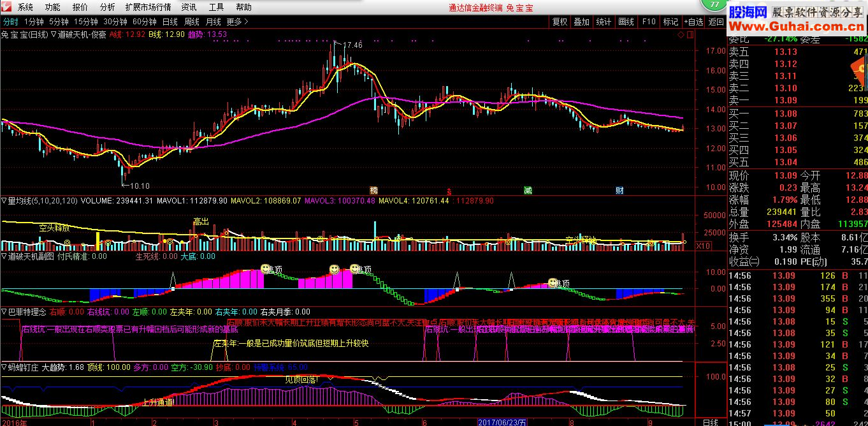Screen dimensions: 868x426
Task: Expand the 道破天机副图 indicator dropdown triangle
Action: coord(4,256)
